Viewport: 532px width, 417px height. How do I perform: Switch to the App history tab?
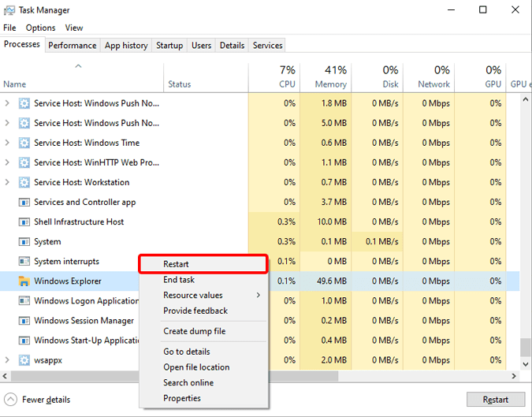[126, 46]
